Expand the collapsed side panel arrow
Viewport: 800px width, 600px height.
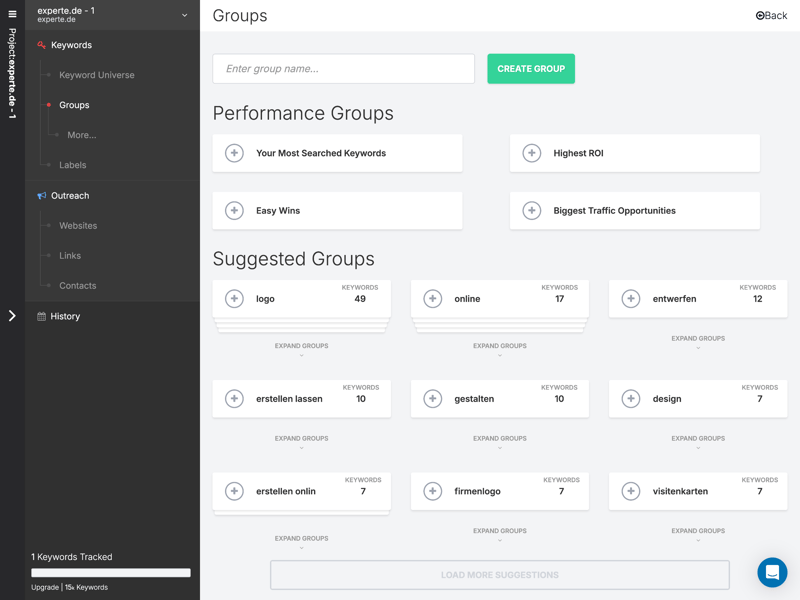click(12, 316)
